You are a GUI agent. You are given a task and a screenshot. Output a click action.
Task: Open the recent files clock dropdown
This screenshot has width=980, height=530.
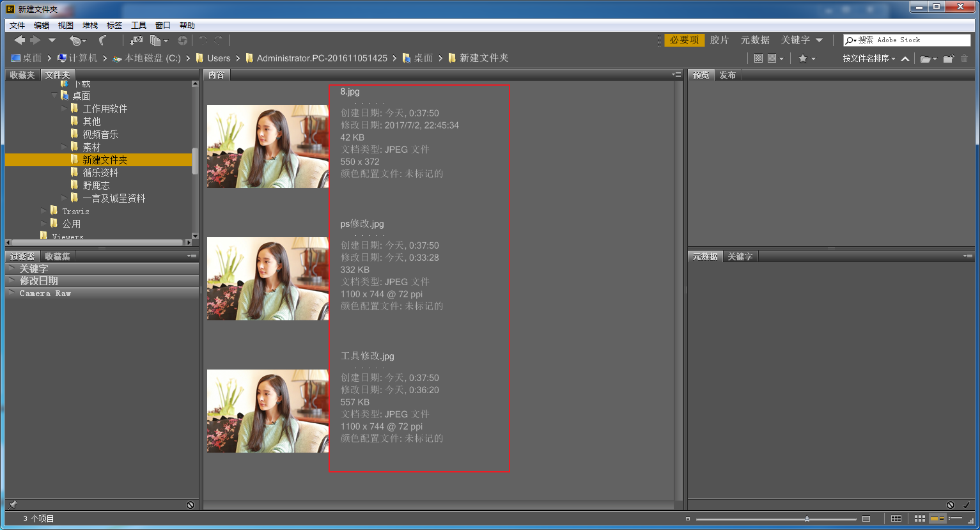click(78, 40)
